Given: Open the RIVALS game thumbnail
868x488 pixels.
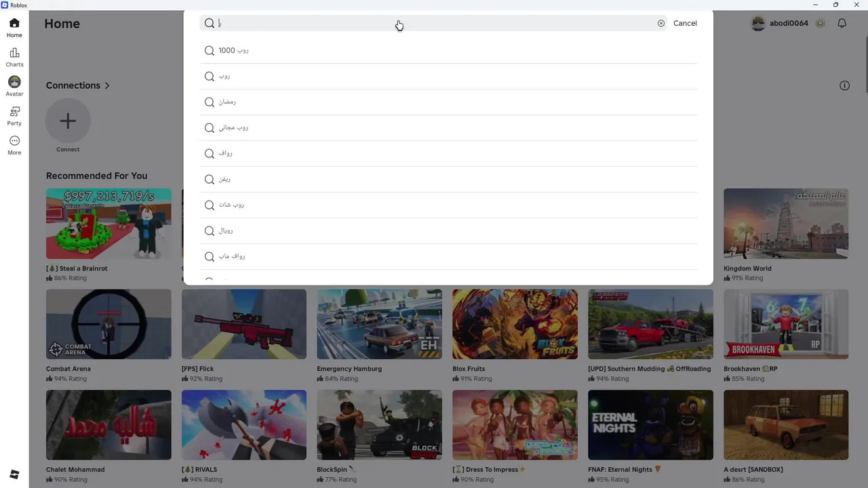Looking at the screenshot, I should point(244,424).
